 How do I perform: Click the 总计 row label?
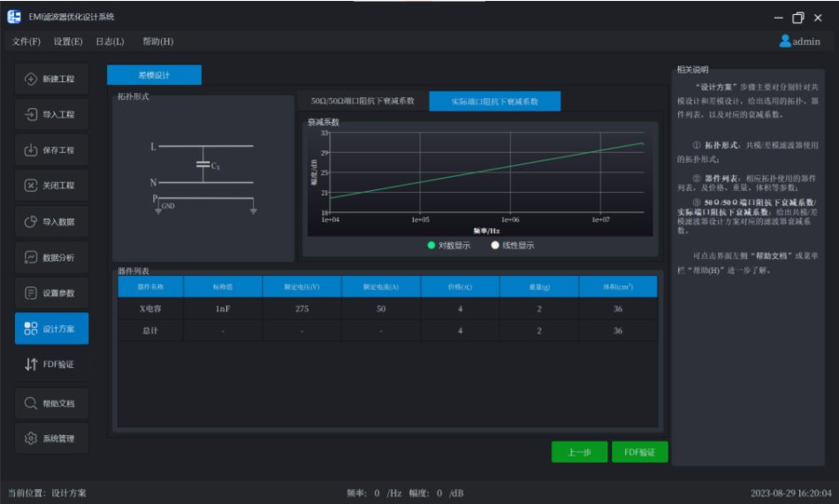pos(150,331)
